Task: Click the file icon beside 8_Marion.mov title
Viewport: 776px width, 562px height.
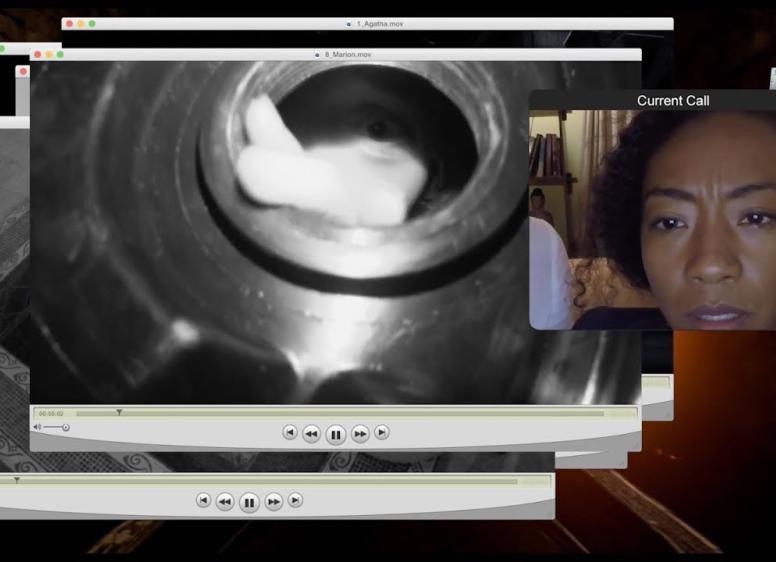Action: click(317, 54)
